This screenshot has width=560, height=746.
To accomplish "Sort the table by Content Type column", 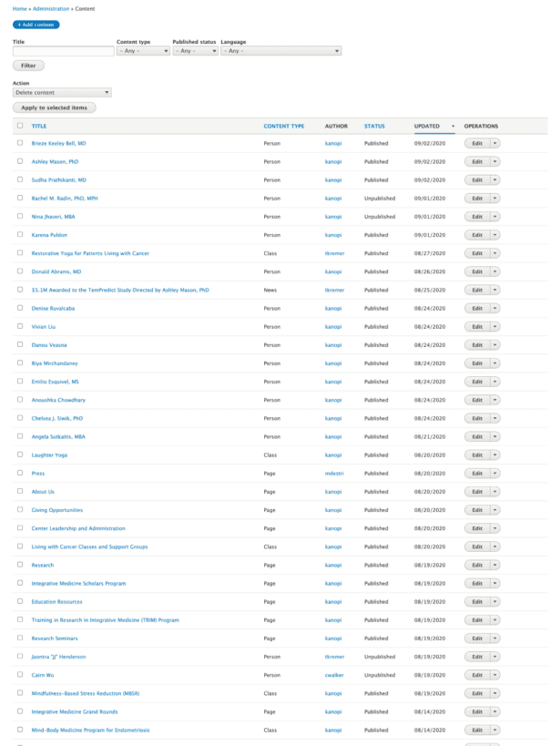I will (284, 126).
